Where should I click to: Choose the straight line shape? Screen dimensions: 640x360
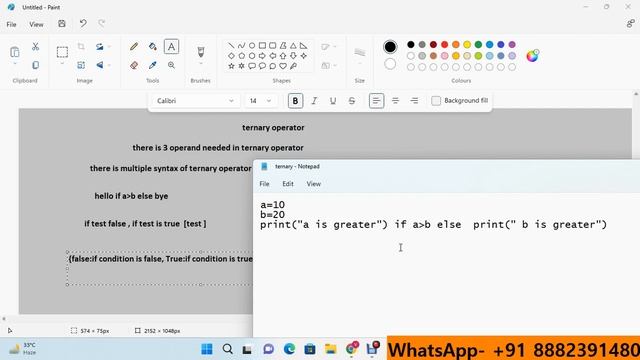(x=231, y=45)
